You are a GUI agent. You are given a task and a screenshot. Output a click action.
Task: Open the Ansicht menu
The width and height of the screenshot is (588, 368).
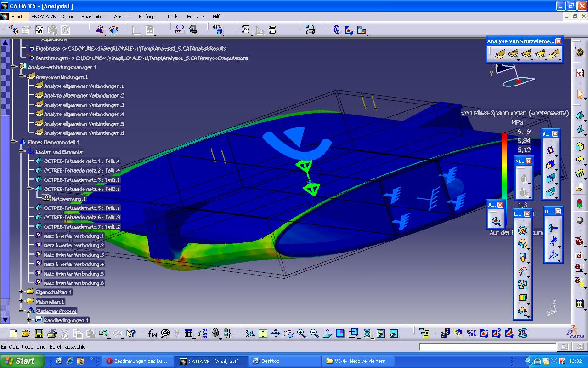tap(122, 17)
